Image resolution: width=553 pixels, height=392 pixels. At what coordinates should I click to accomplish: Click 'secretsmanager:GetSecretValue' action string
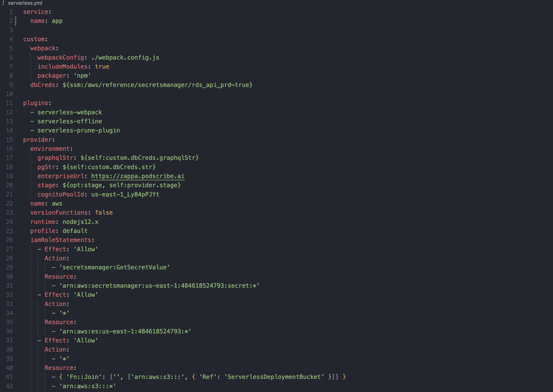[x=114, y=267]
